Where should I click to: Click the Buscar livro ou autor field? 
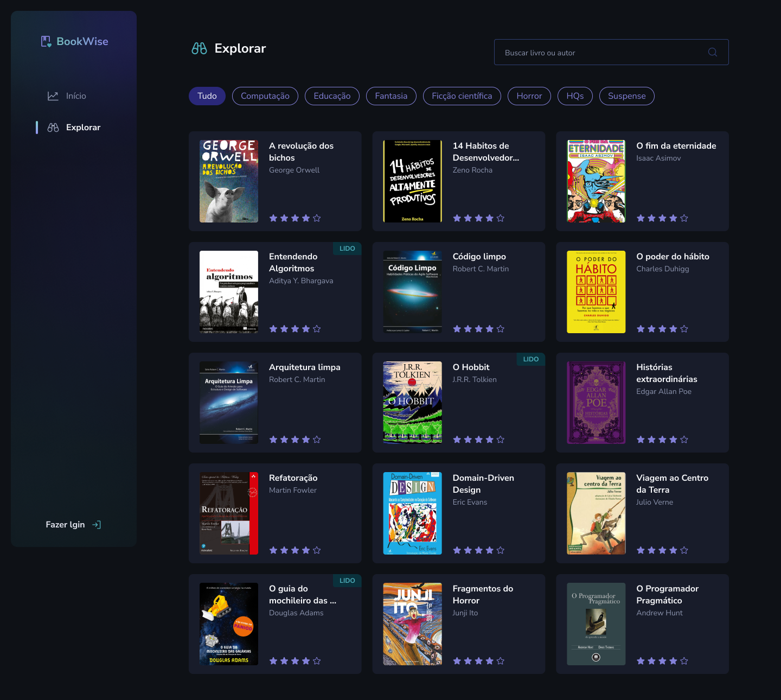click(x=611, y=52)
